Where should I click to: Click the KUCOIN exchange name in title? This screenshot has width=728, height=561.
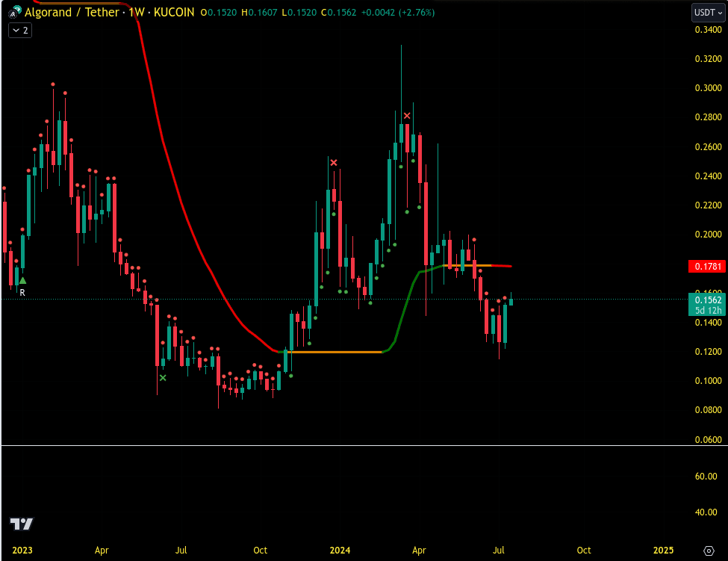point(174,13)
